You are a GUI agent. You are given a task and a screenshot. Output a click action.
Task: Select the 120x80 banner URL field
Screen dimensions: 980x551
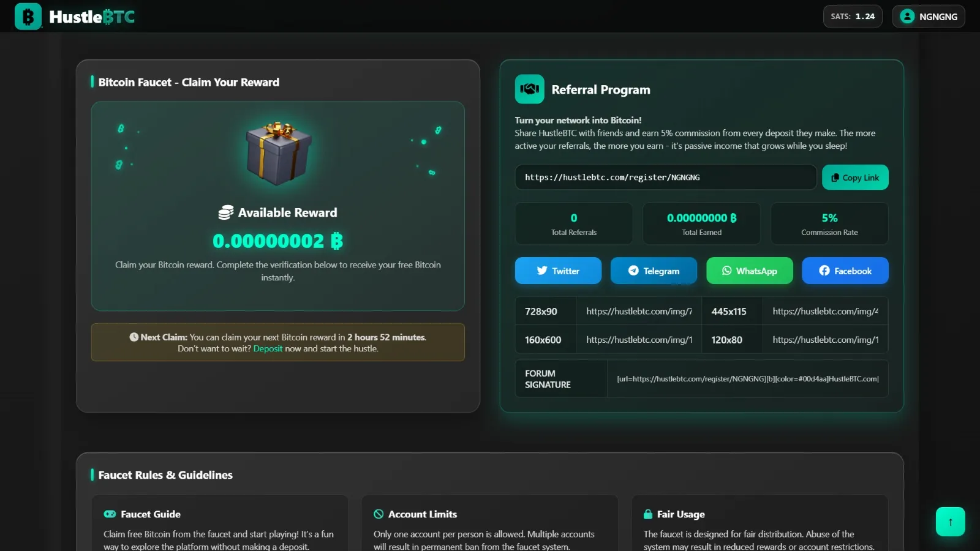tap(825, 340)
